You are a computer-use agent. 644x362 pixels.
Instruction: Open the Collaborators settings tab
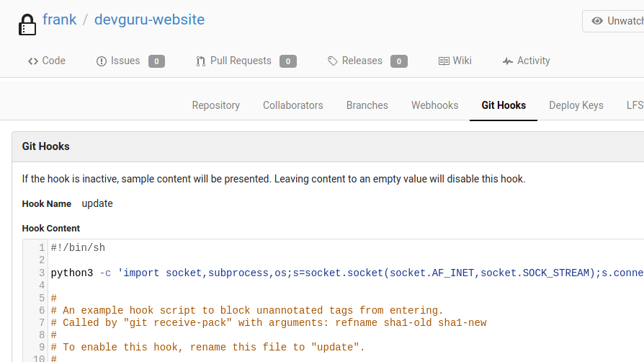pos(292,105)
